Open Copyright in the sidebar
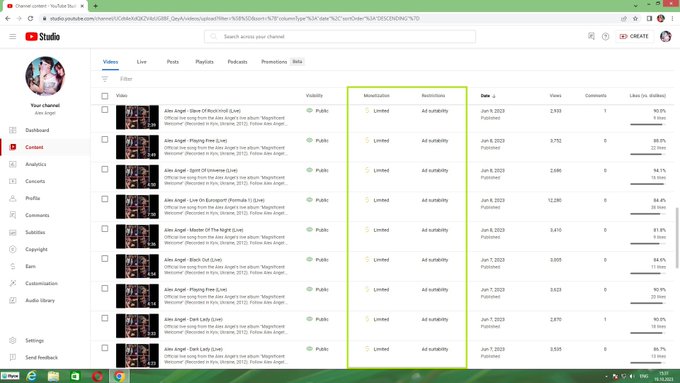The height and width of the screenshot is (383, 680). [x=36, y=249]
